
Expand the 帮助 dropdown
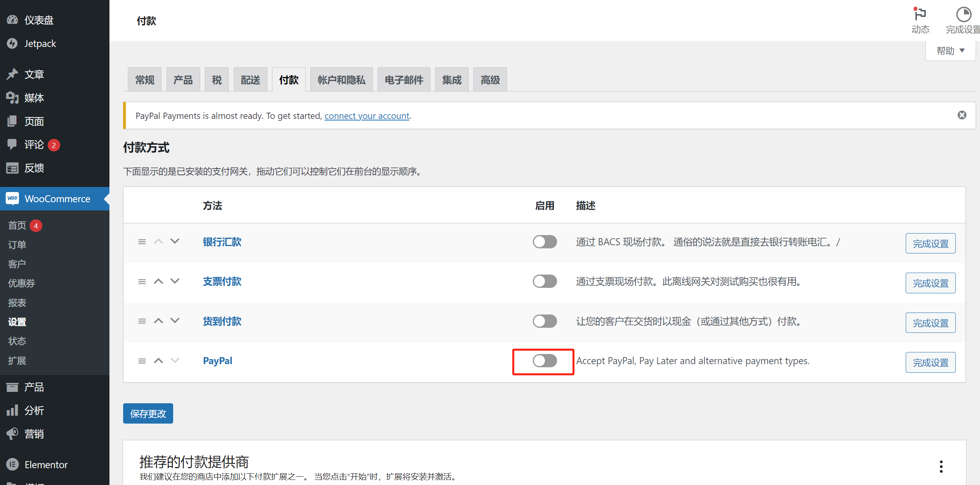pyautogui.click(x=950, y=50)
